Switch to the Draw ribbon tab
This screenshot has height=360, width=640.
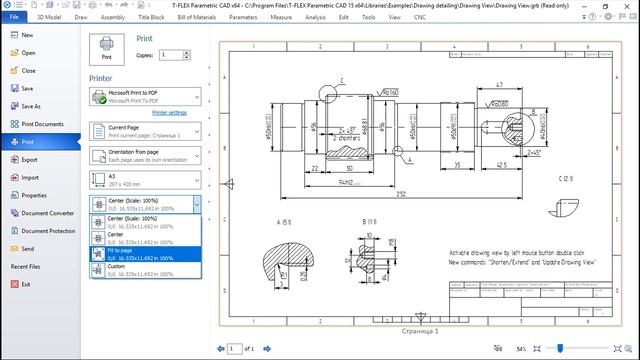pos(81,17)
